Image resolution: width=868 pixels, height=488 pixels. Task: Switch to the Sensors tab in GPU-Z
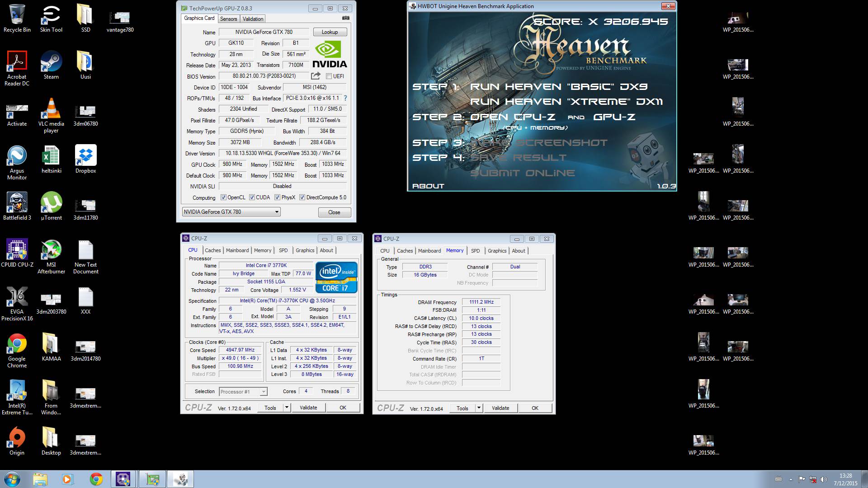228,19
